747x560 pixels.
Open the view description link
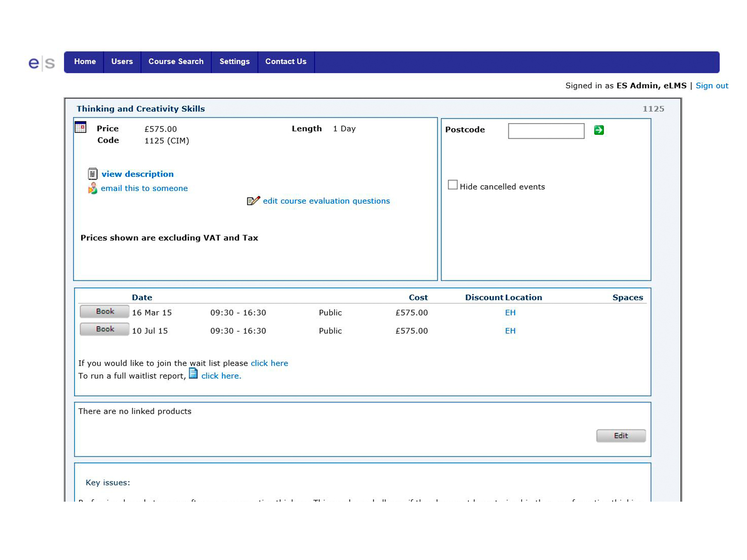click(x=138, y=174)
